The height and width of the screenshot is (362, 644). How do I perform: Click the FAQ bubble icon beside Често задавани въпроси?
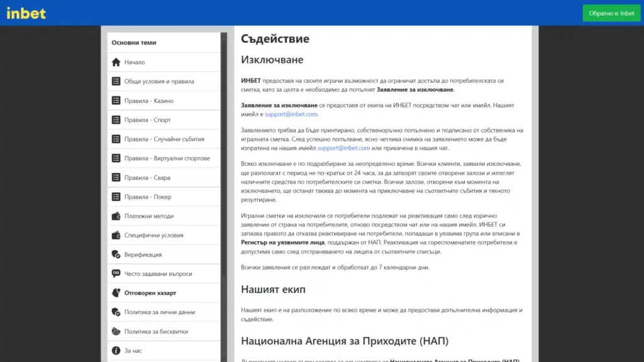[x=116, y=273]
